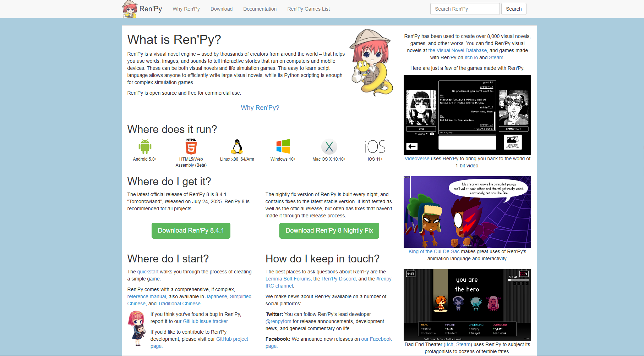The width and height of the screenshot is (644, 356).
Task: Focus the Search Ren'Py input field
Action: click(x=465, y=9)
